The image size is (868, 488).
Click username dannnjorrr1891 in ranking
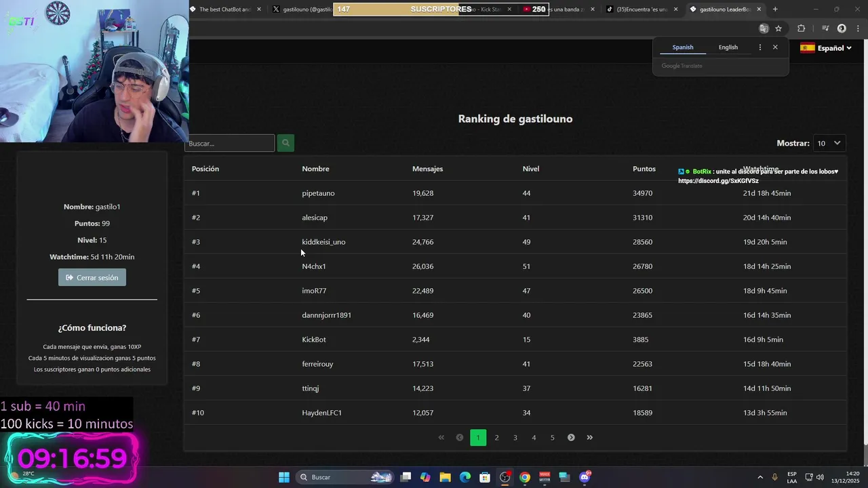pyautogui.click(x=326, y=315)
